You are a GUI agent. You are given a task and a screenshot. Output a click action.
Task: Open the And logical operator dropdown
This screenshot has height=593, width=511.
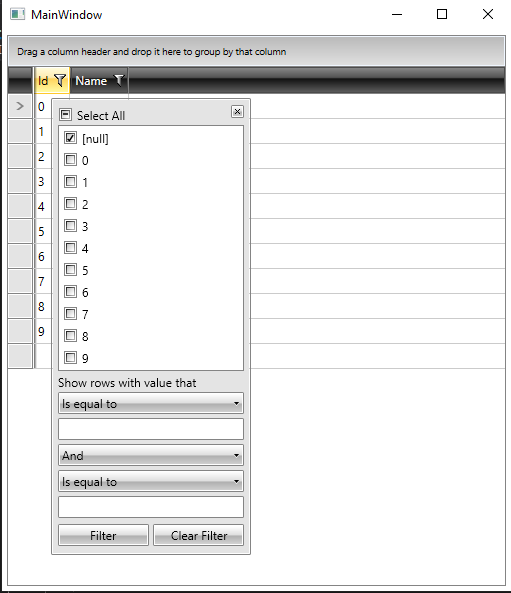click(151, 455)
